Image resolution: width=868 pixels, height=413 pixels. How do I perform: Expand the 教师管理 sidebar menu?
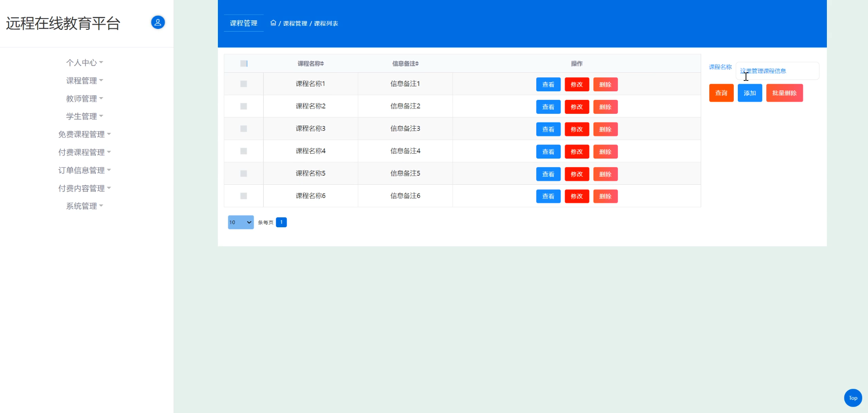click(85, 99)
